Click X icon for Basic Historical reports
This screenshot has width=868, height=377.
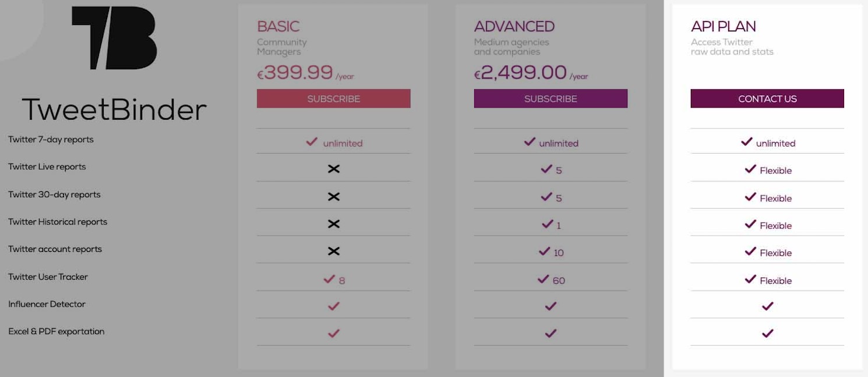[333, 224]
